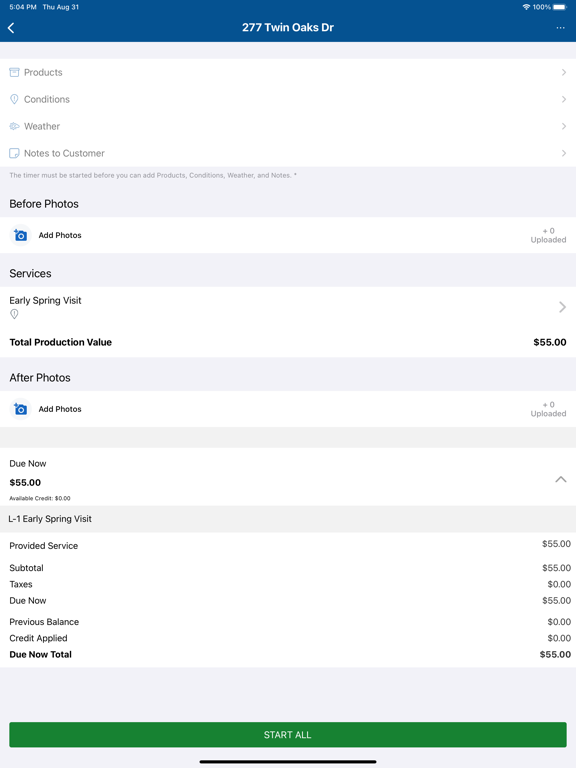Open the three-dot more options menu

coord(560,28)
